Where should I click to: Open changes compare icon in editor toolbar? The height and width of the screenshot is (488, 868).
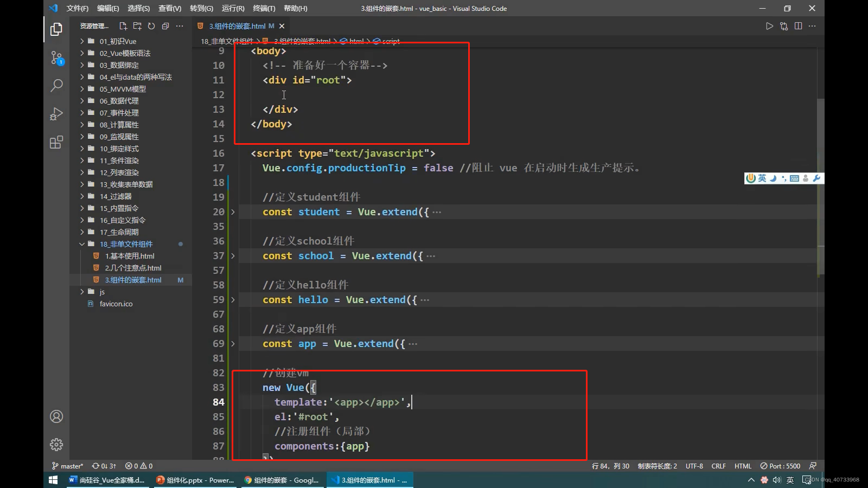[x=784, y=26]
